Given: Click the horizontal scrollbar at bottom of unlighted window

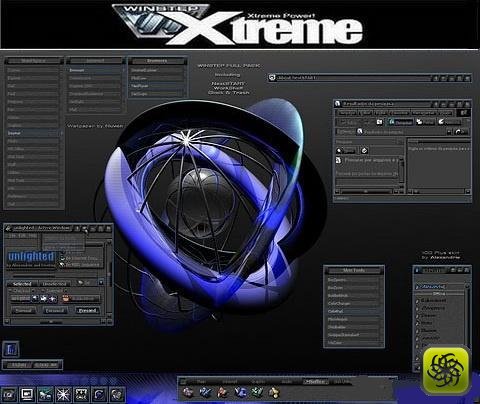Looking at the screenshot, I should [x=56, y=322].
